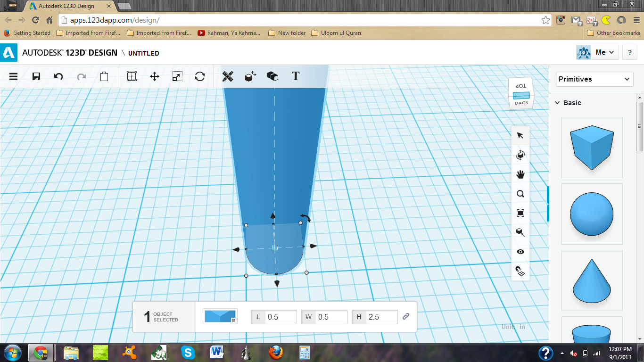Open the Windows Start menu
Screen dimensions: 644x362
point(12,353)
